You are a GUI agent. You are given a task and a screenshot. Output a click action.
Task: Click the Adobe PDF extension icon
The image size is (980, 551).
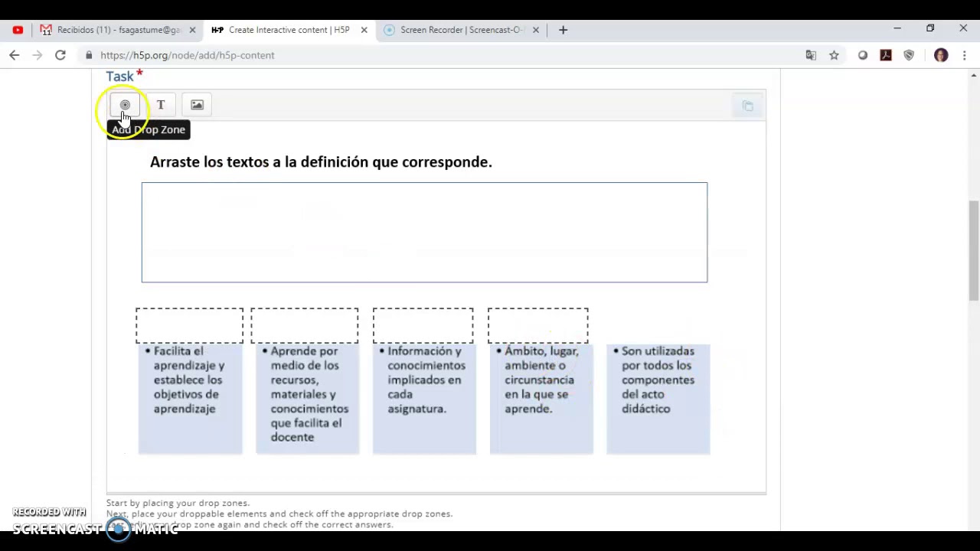pyautogui.click(x=886, y=55)
